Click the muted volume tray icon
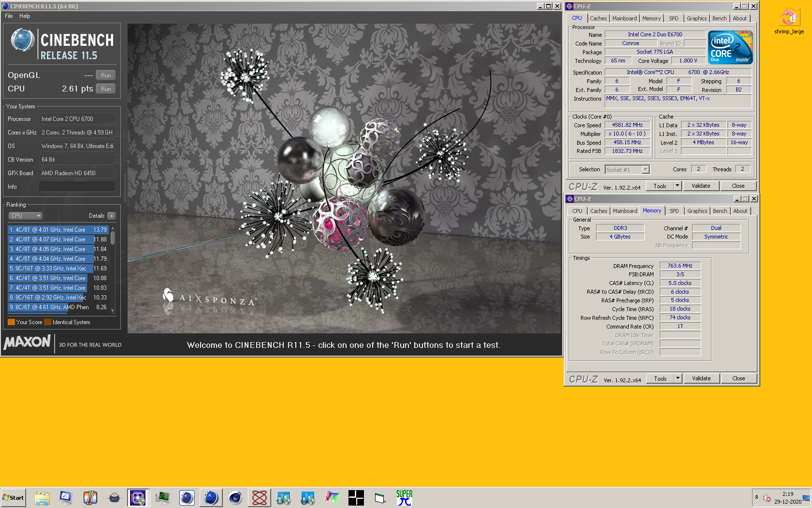The width and height of the screenshot is (812, 508). [767, 498]
